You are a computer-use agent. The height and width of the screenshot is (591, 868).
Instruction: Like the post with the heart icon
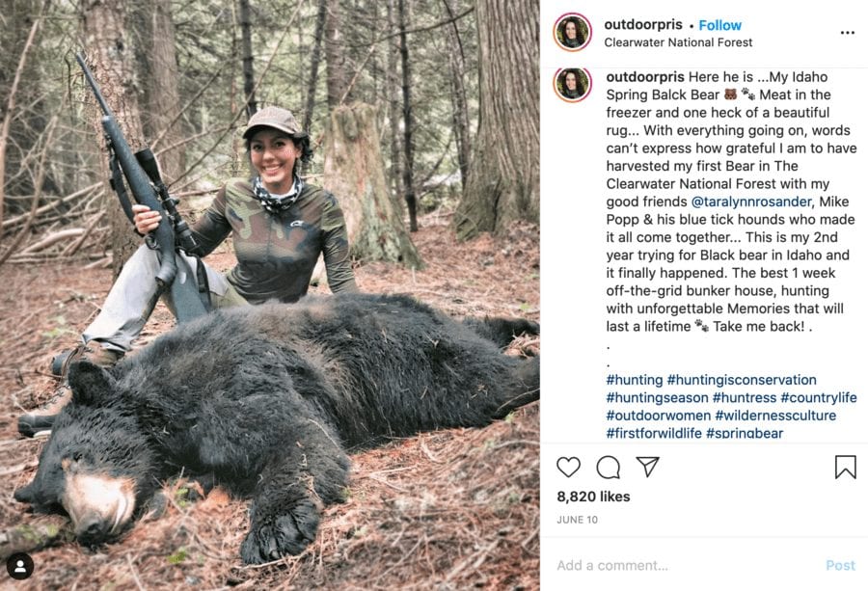point(569,468)
